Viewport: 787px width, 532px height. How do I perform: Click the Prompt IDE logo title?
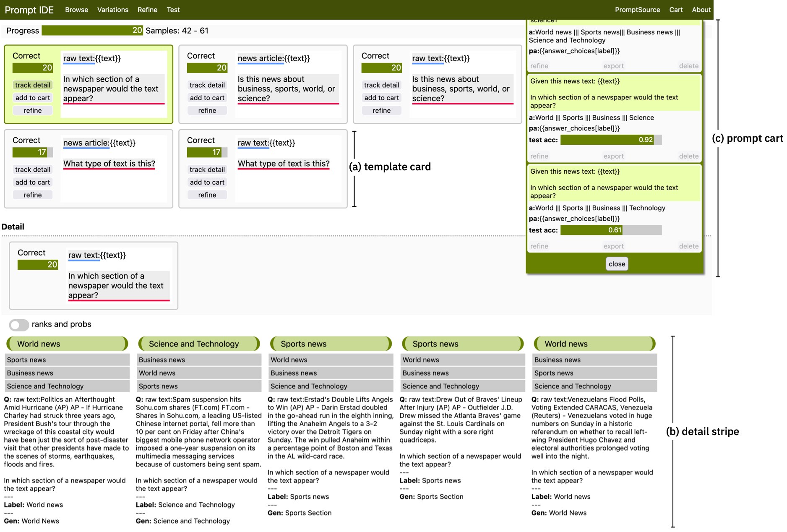(x=29, y=10)
